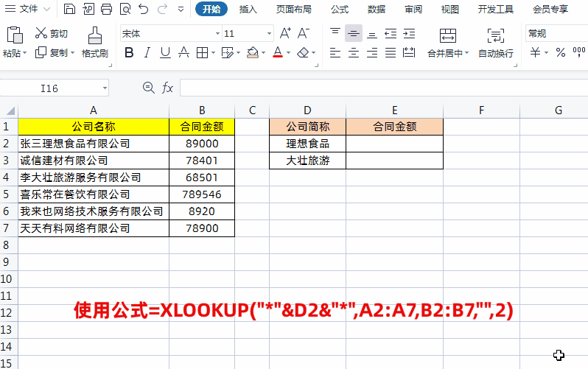This screenshot has width=588, height=369.
Task: Select column E header
Action: (x=394, y=110)
